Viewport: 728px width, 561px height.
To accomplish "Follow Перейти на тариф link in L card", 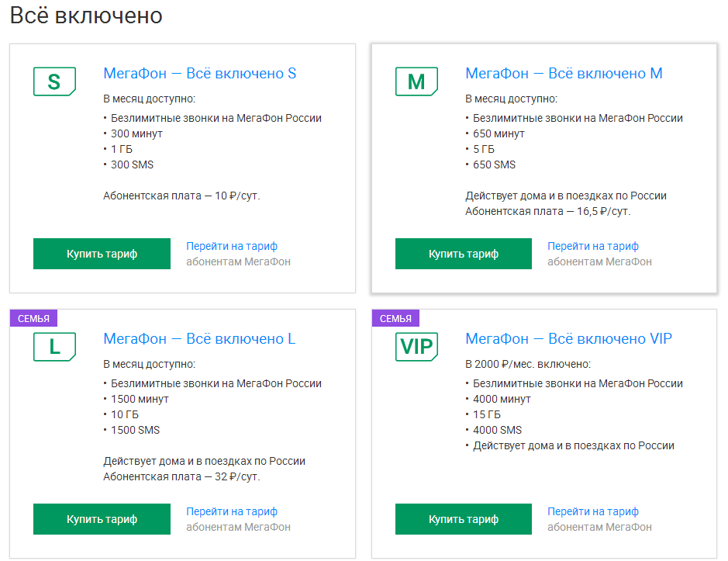I will (232, 511).
